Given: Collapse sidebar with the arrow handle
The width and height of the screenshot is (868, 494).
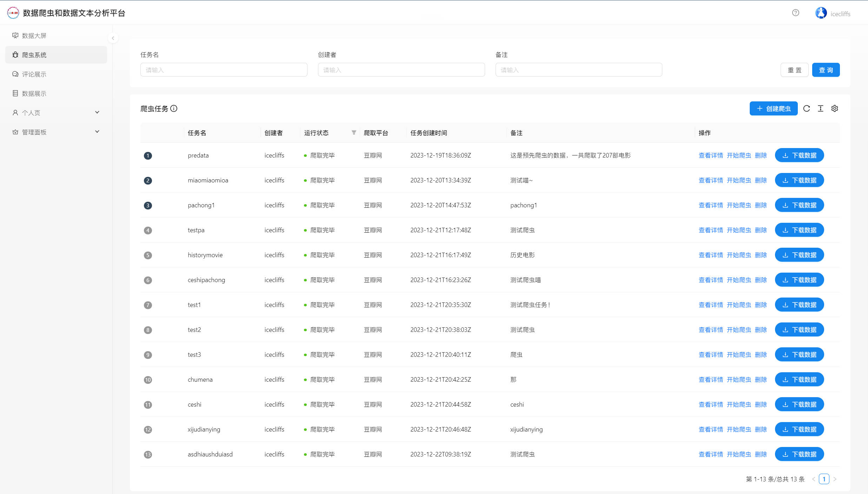Looking at the screenshot, I should click(x=113, y=38).
